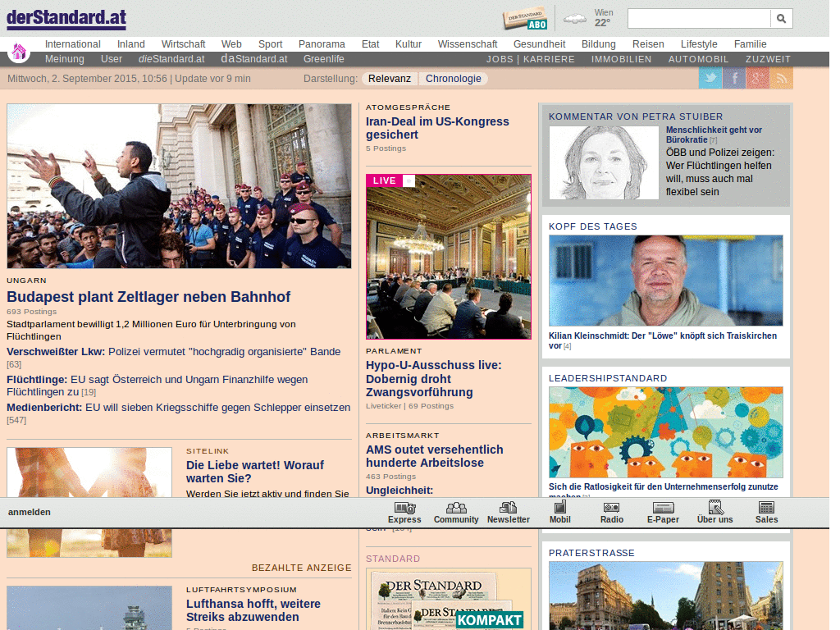Open the Etat section
Screen dimensions: 840x630
[370, 44]
